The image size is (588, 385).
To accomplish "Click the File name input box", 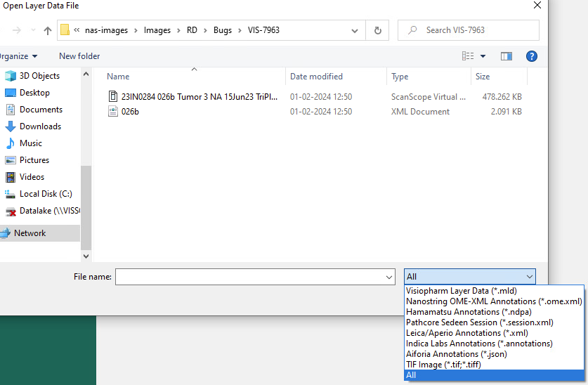I will pos(255,277).
